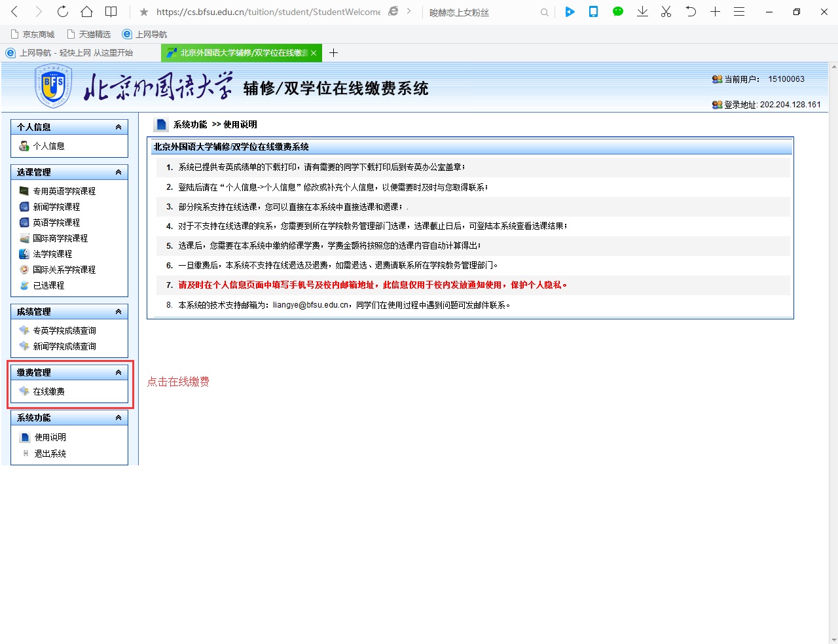Open the reading mode book icon
The width and height of the screenshot is (838, 644).
pyautogui.click(x=111, y=12)
